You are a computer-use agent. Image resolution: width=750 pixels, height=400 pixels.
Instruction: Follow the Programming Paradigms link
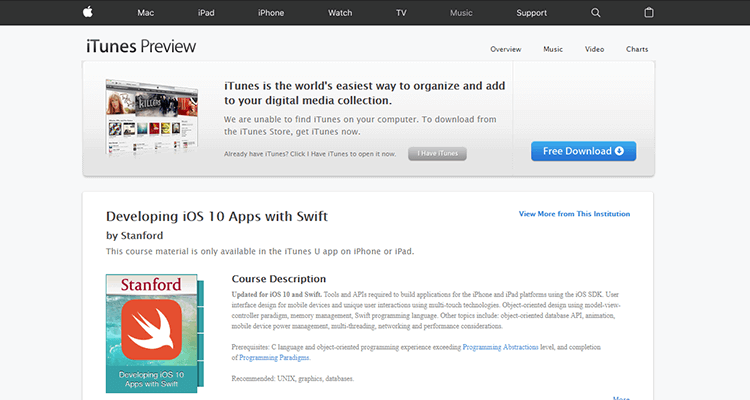coord(274,358)
